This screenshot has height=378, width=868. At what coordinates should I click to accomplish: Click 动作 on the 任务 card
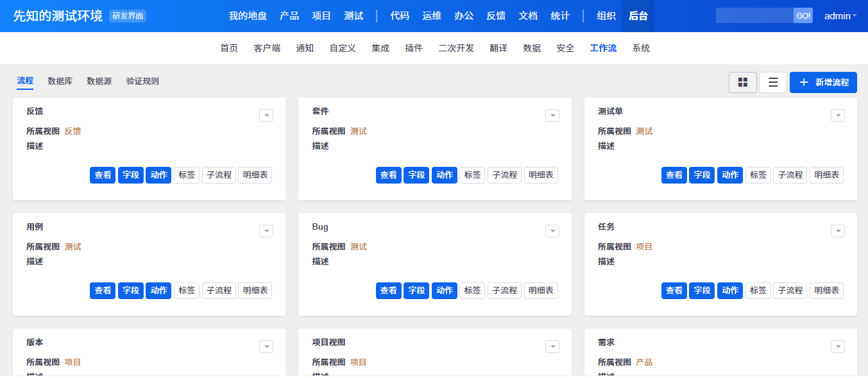pyautogui.click(x=730, y=291)
